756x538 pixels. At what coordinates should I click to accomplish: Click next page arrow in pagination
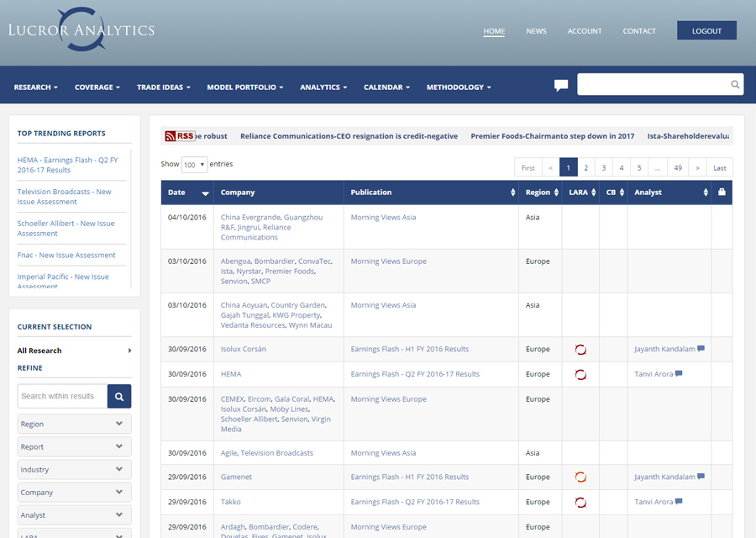[697, 167]
